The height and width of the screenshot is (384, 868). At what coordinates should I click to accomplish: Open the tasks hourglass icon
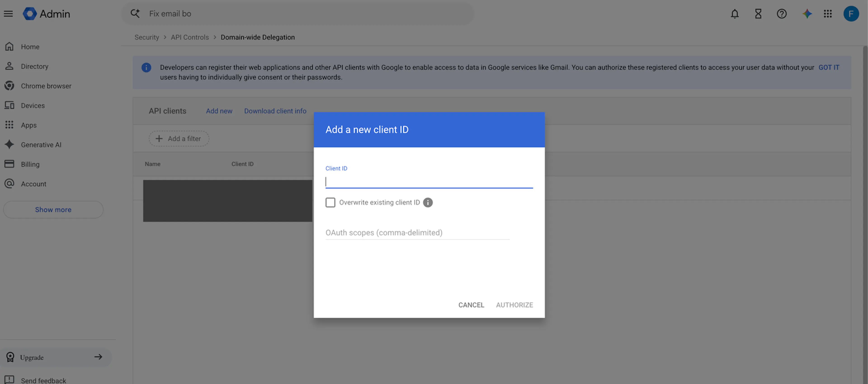[758, 14]
